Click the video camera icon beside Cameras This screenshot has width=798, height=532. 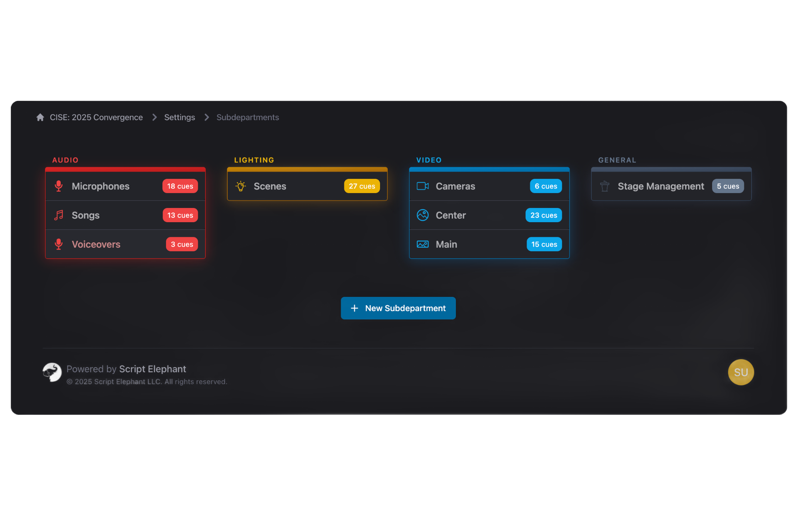click(x=423, y=186)
